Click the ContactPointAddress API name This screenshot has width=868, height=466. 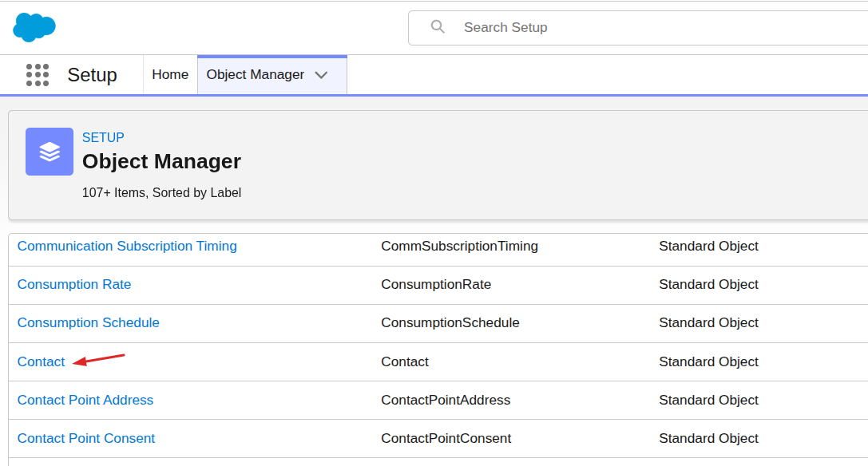point(446,400)
